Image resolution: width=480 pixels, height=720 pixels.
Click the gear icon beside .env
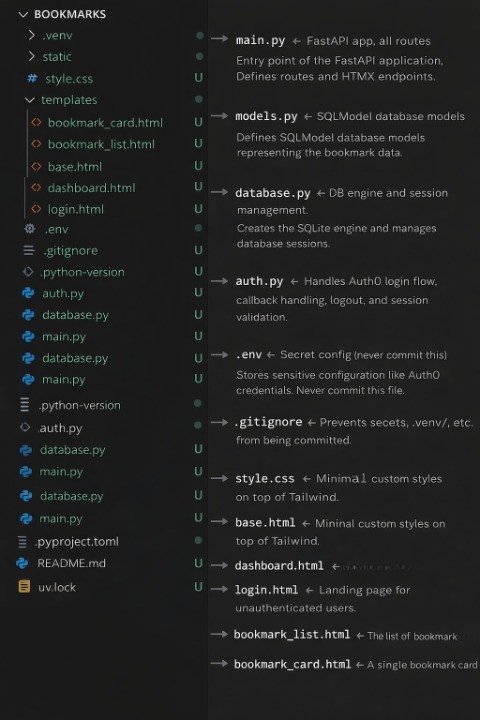tap(30, 228)
